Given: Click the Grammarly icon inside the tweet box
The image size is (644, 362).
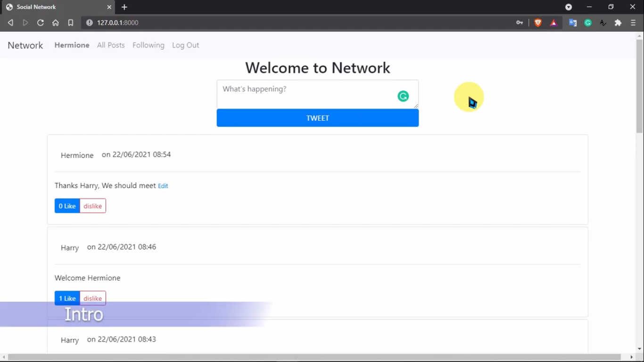Looking at the screenshot, I should click(x=403, y=96).
